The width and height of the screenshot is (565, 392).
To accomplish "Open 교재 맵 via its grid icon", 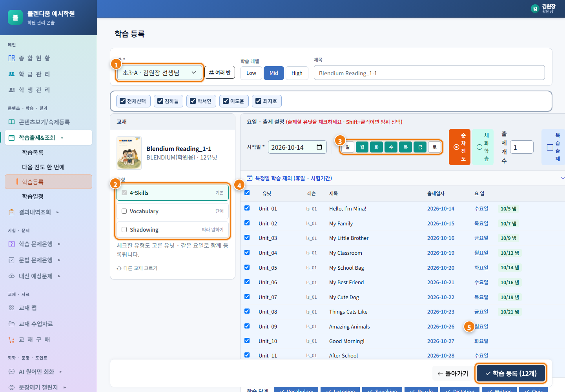I will point(12,308).
